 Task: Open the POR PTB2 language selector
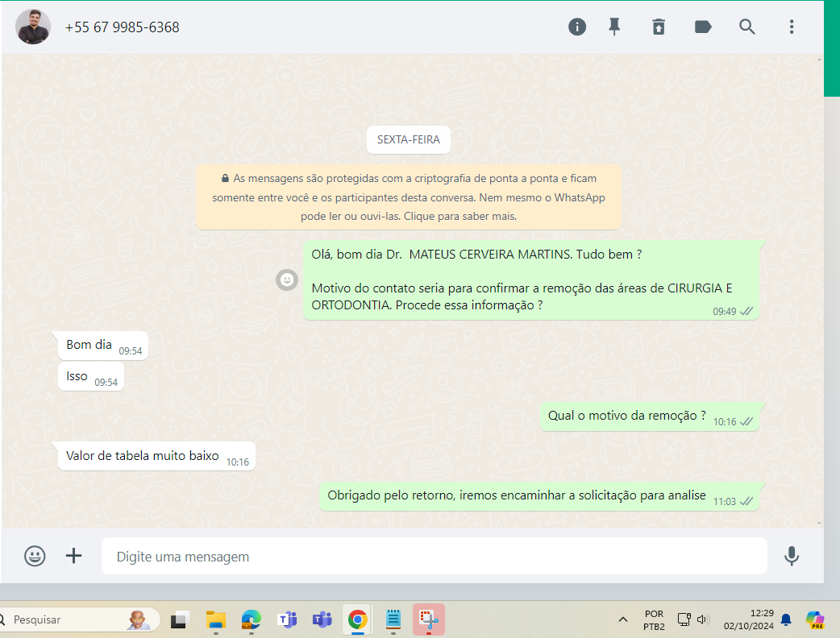654,619
